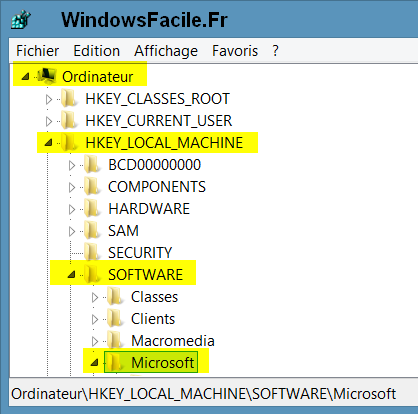418x414 pixels.
Task: Select the Ordinateur tree label
Action: 98,77
